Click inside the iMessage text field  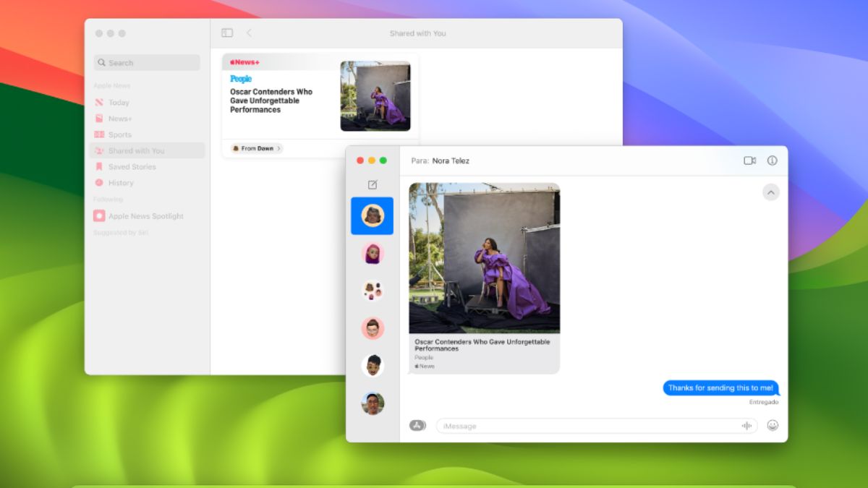pyautogui.click(x=579, y=426)
